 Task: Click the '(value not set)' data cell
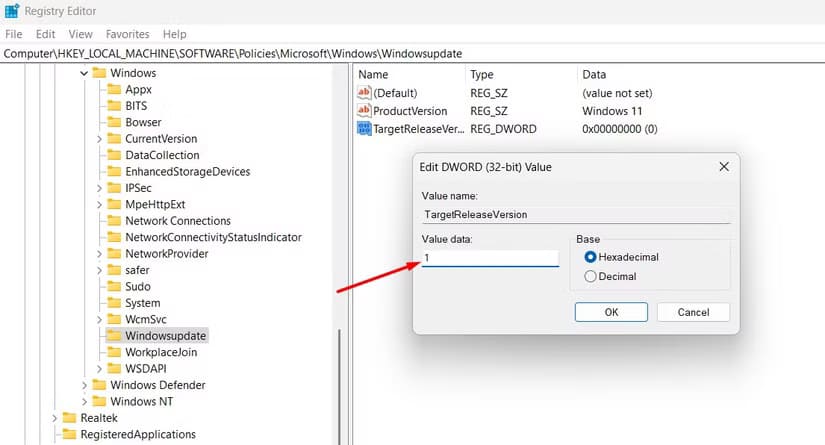point(617,93)
